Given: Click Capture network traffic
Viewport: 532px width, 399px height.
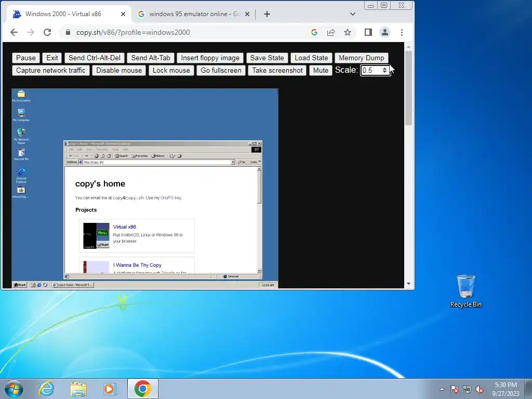Looking at the screenshot, I should pyautogui.click(x=50, y=70).
